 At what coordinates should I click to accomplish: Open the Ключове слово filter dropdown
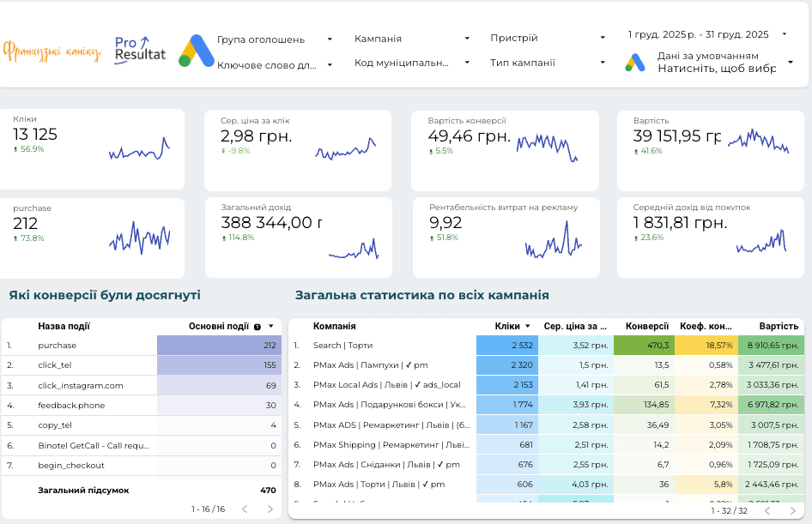tap(275, 64)
